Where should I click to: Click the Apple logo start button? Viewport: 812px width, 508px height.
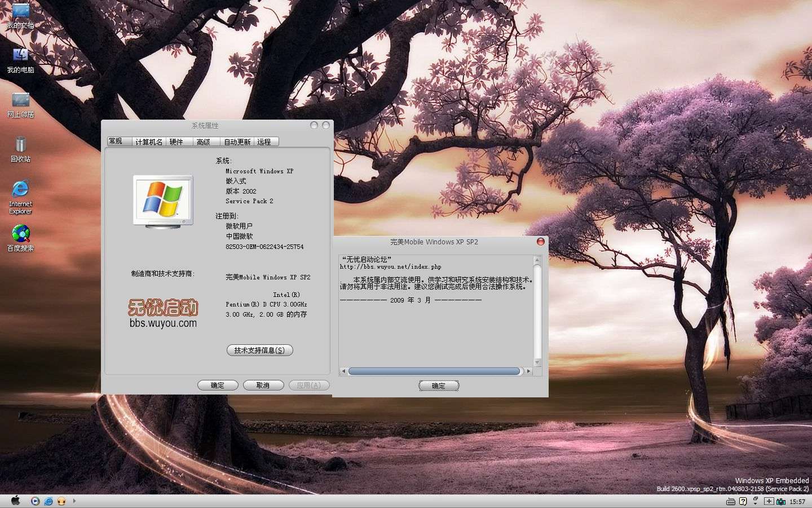tap(15, 501)
